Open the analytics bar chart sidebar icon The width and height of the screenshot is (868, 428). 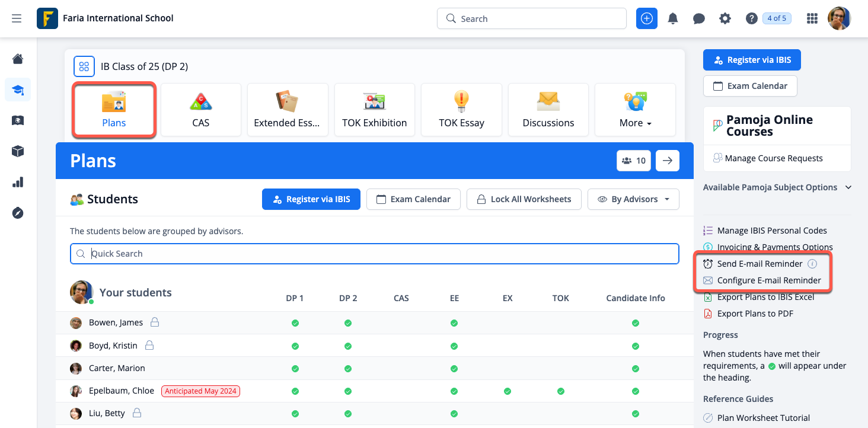(x=18, y=182)
